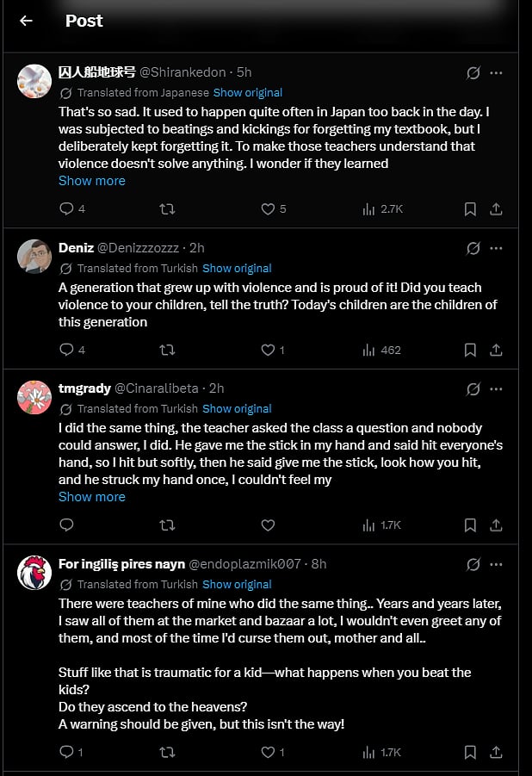Open the Grok icon on tmgrady's post
532x776 pixels.
[473, 389]
